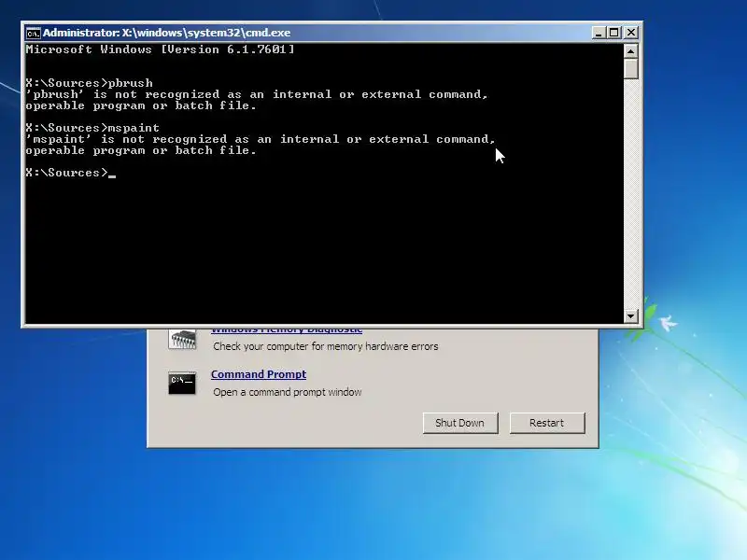Click the current 'X:\Sources>' prompt line

click(71, 173)
